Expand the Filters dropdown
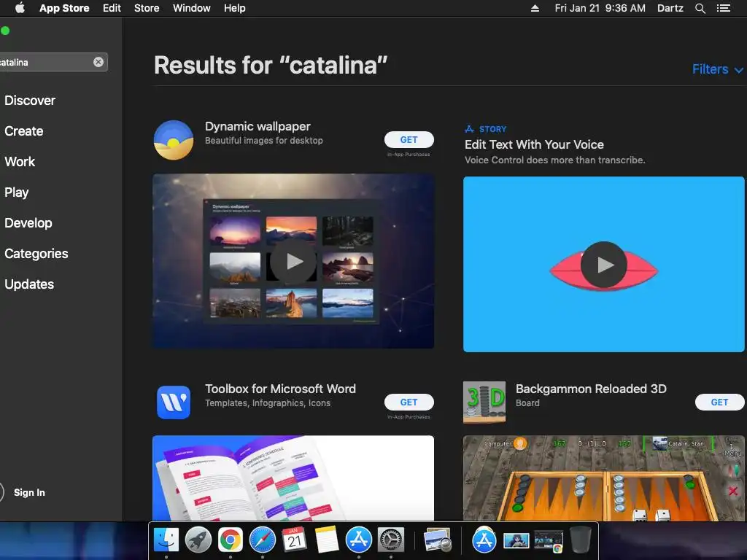Screen dimensions: 747x560 coord(718,69)
